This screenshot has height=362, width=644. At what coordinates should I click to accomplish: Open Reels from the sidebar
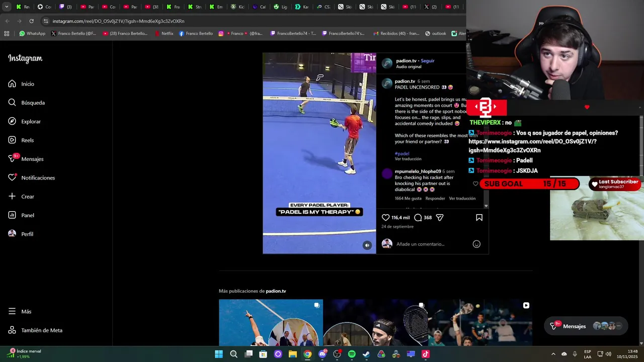click(21, 140)
